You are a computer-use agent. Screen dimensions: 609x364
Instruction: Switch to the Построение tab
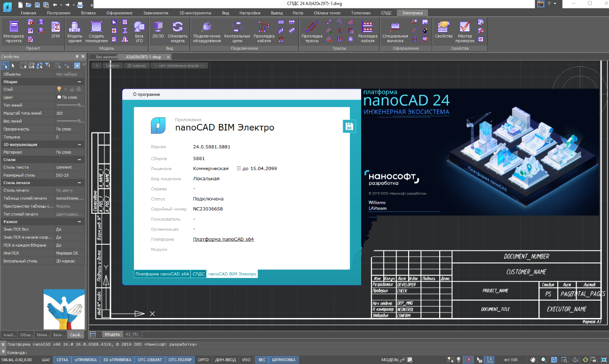click(x=58, y=13)
